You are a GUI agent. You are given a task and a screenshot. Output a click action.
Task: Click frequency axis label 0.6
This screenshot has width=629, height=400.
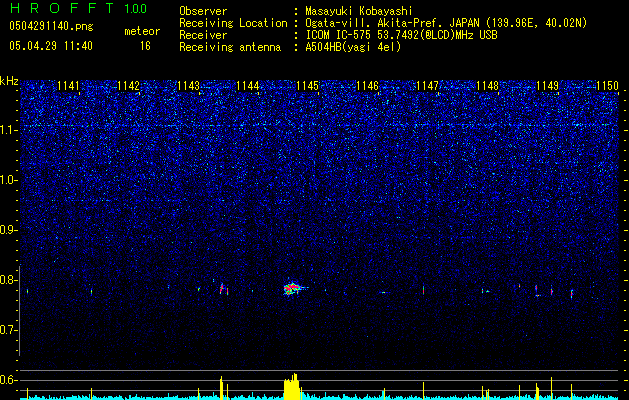(9, 380)
